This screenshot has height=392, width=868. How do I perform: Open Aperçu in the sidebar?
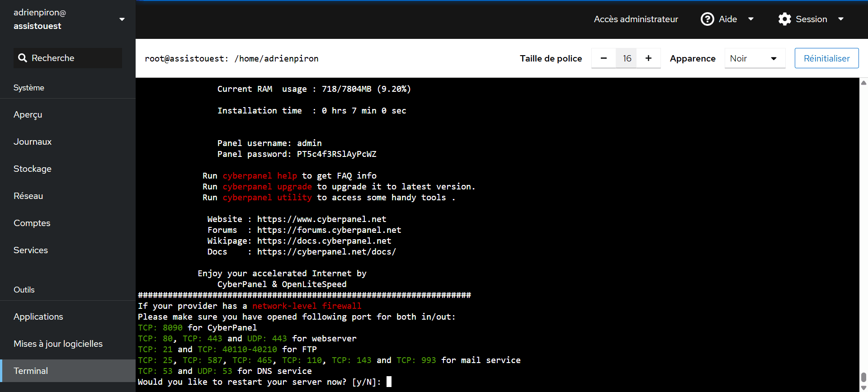click(x=68, y=115)
